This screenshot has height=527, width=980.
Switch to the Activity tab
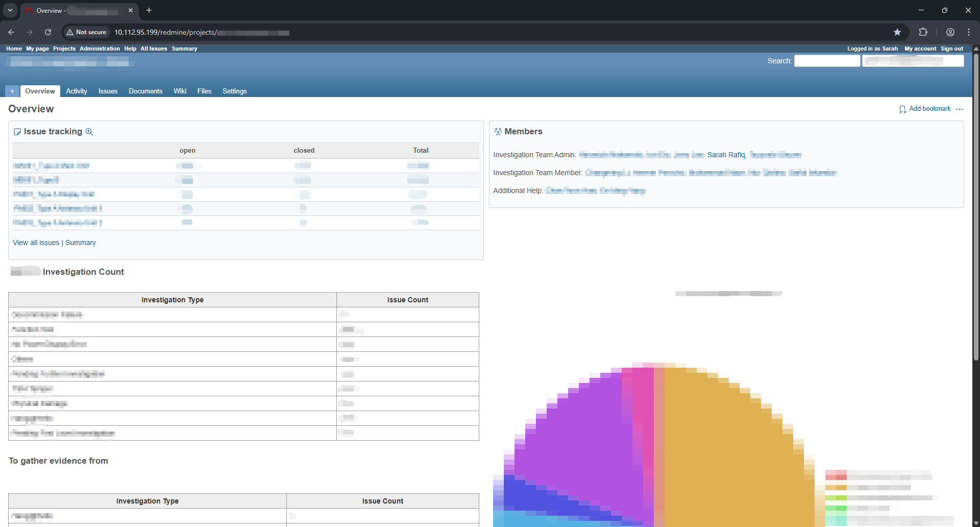[x=76, y=91]
